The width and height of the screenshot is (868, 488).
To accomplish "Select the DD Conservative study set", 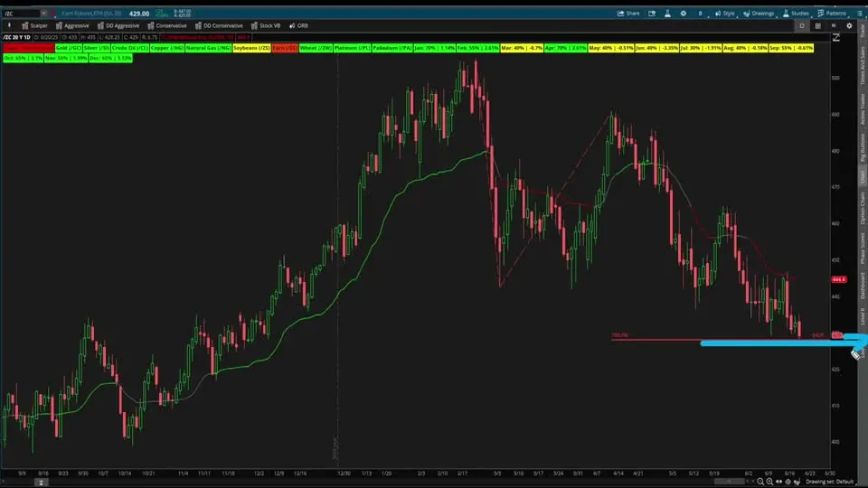I will [219, 25].
